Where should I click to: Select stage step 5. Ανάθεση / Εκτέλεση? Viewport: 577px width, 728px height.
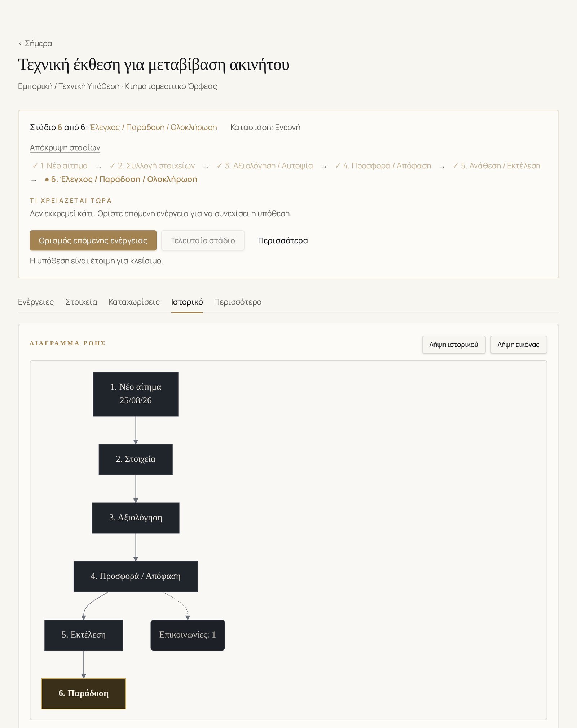coord(497,166)
